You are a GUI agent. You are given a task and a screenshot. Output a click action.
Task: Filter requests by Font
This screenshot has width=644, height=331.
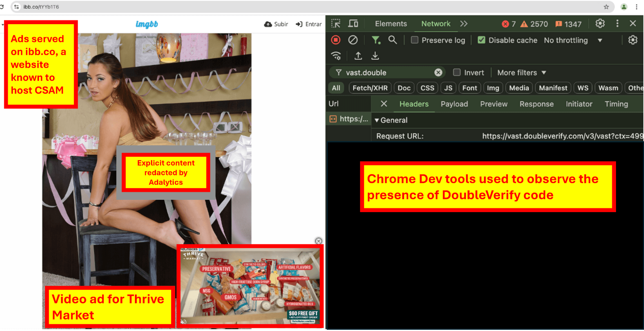click(469, 88)
